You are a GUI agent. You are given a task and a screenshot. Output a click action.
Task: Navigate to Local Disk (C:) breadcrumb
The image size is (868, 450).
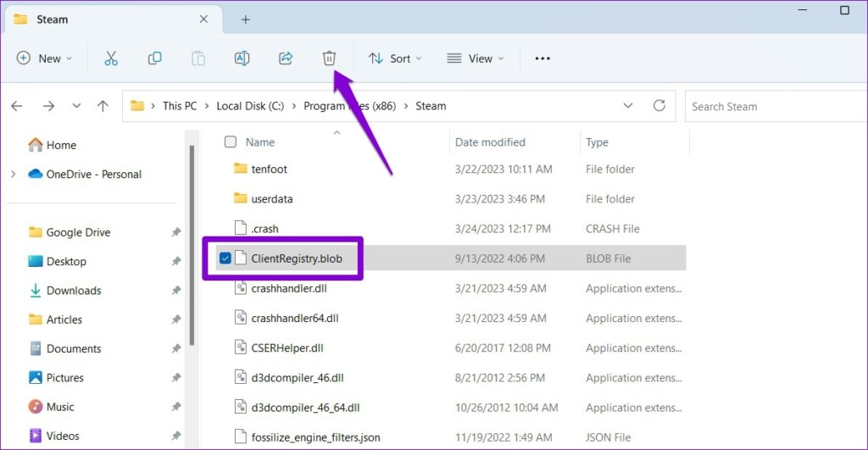(x=250, y=106)
